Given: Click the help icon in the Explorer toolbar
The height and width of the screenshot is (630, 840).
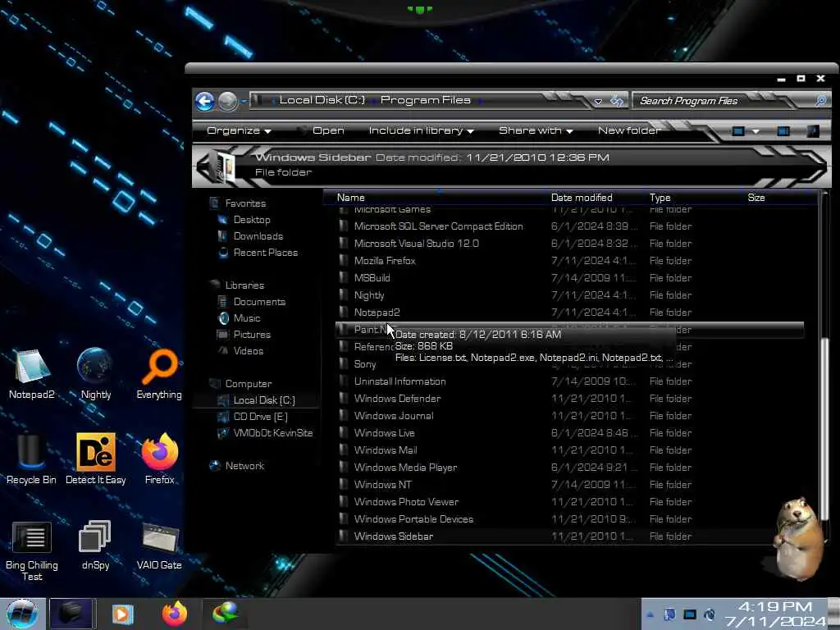Looking at the screenshot, I should pyautogui.click(x=813, y=131).
